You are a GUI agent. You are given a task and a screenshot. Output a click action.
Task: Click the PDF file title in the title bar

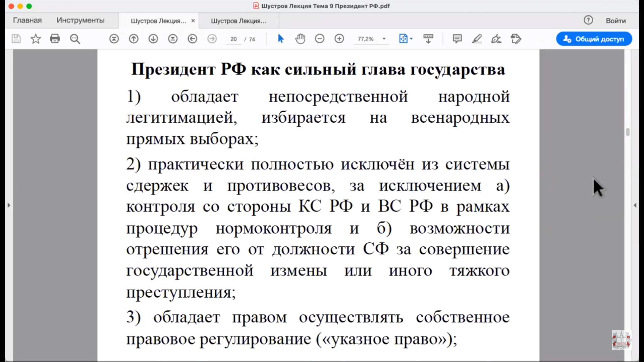point(325,6)
